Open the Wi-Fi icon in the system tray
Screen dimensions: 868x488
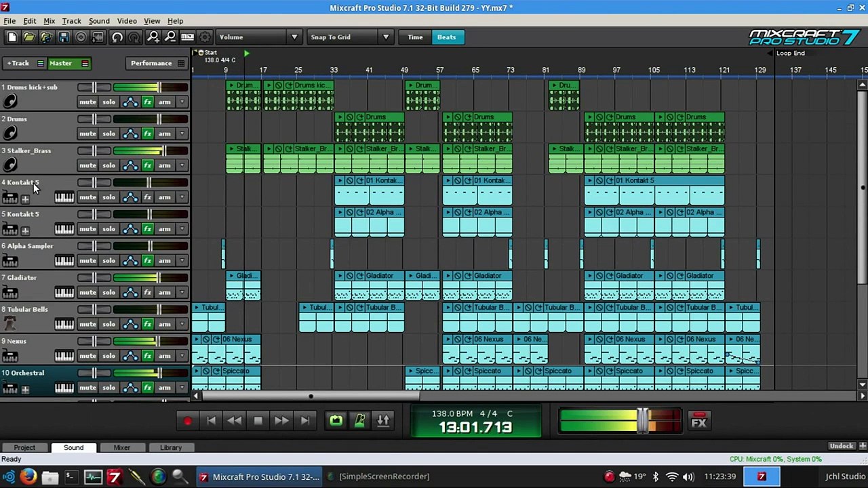[x=672, y=476]
